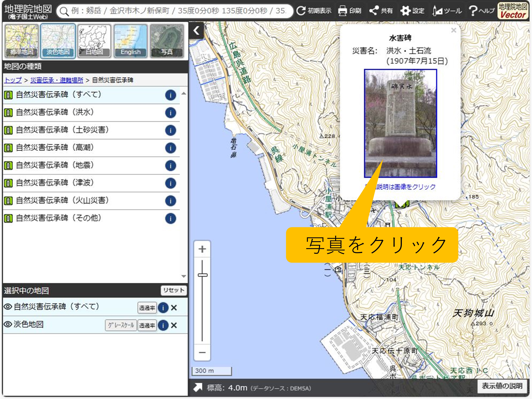The width and height of the screenshot is (532, 399).
Task: Select 自然災害伝承碑（地震）layer
Action: coord(91,165)
